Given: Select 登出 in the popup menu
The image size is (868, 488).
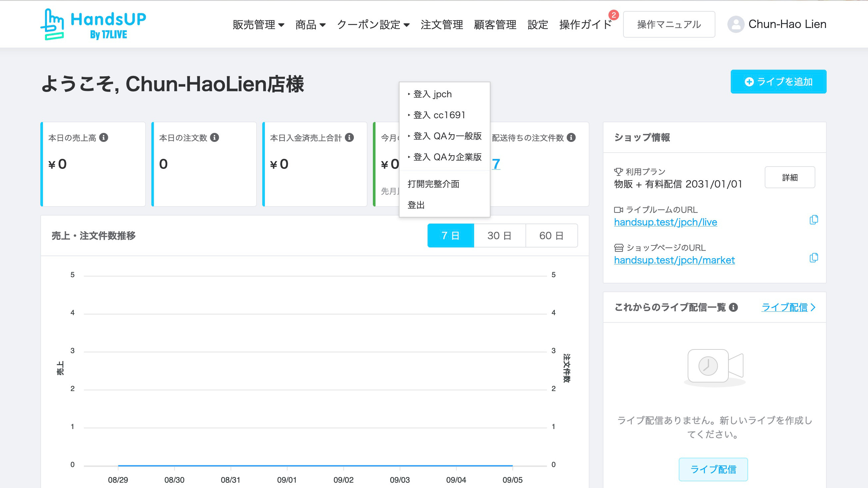Looking at the screenshot, I should pyautogui.click(x=416, y=205).
